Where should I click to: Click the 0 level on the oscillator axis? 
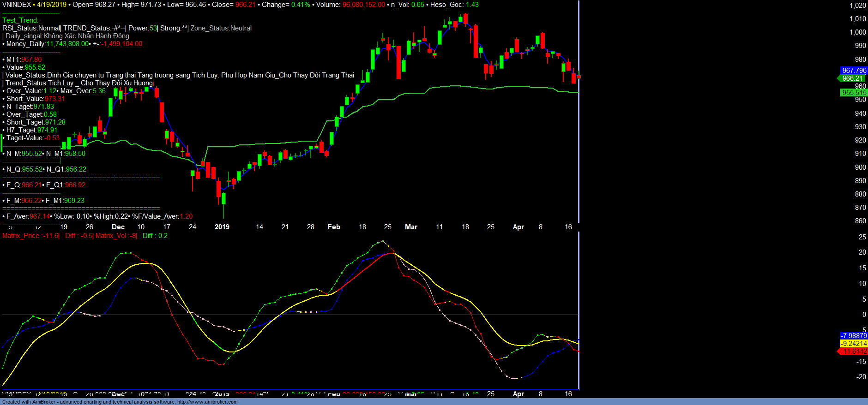[864, 315]
